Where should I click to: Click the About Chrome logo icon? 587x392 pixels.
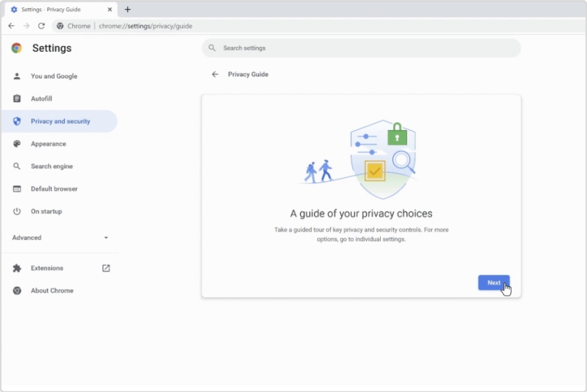[17, 290]
